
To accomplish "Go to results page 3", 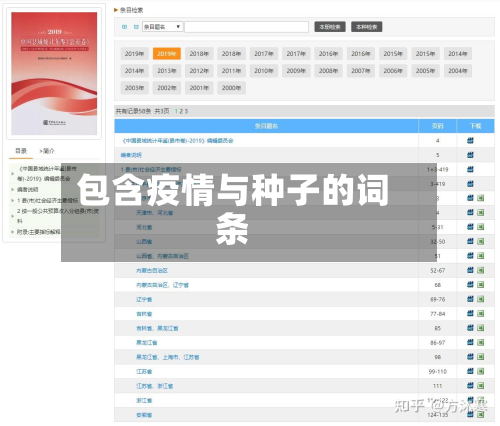I will 186,111.
